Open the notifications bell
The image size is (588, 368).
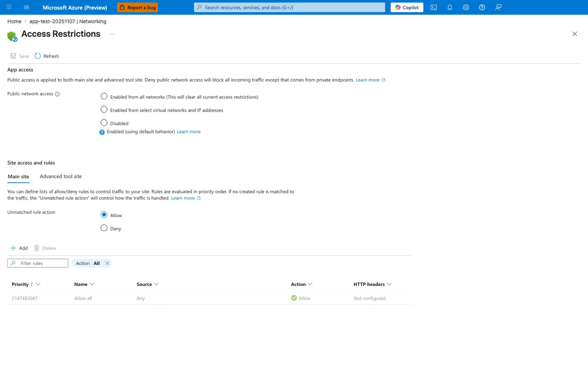450,7
